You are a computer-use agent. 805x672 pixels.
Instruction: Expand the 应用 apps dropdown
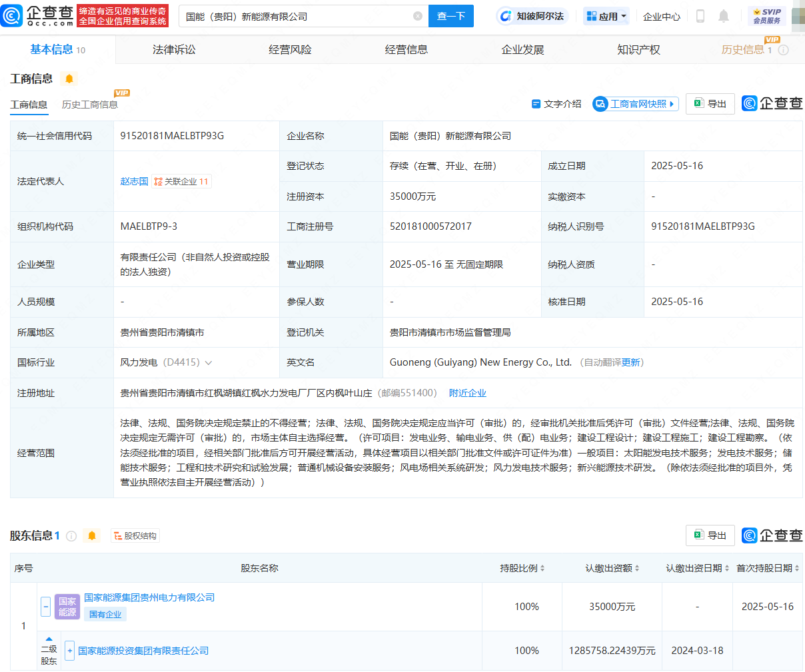[x=606, y=16]
